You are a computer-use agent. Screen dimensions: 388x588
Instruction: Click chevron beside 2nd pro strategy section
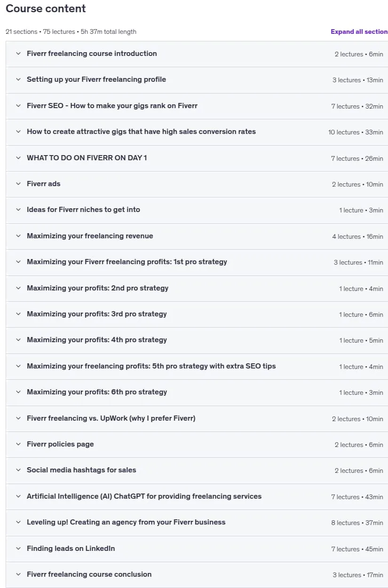click(18, 288)
